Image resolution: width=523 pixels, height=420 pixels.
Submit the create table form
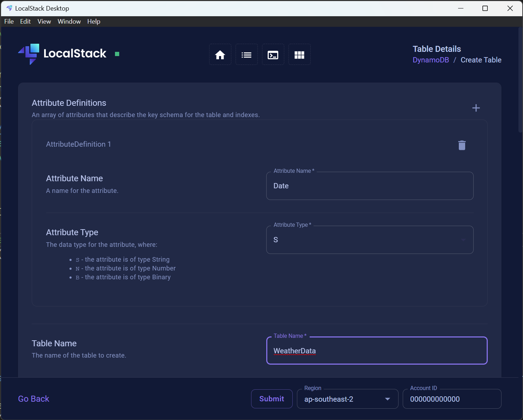click(272, 399)
